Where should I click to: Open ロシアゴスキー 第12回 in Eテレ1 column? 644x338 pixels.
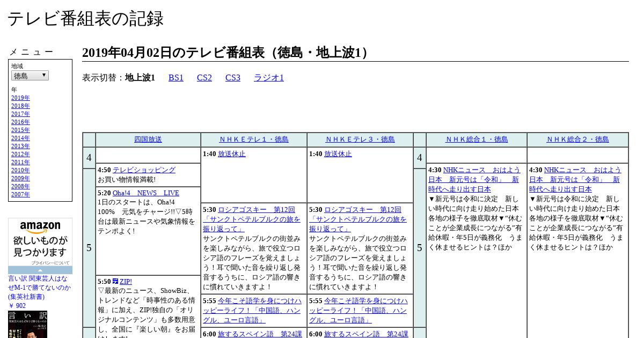(x=253, y=219)
